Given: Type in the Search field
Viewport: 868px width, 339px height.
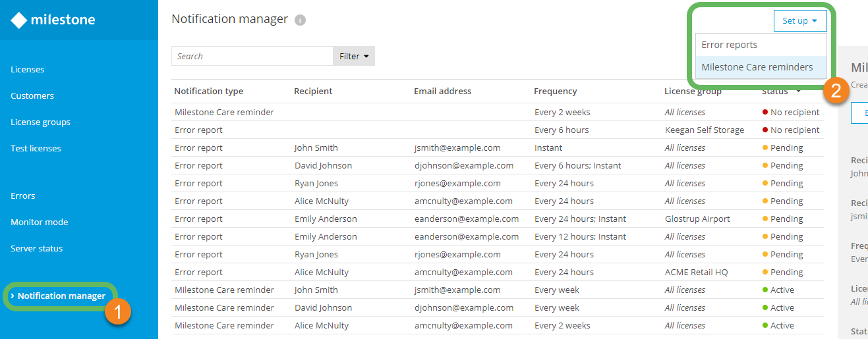Looking at the screenshot, I should pos(252,57).
